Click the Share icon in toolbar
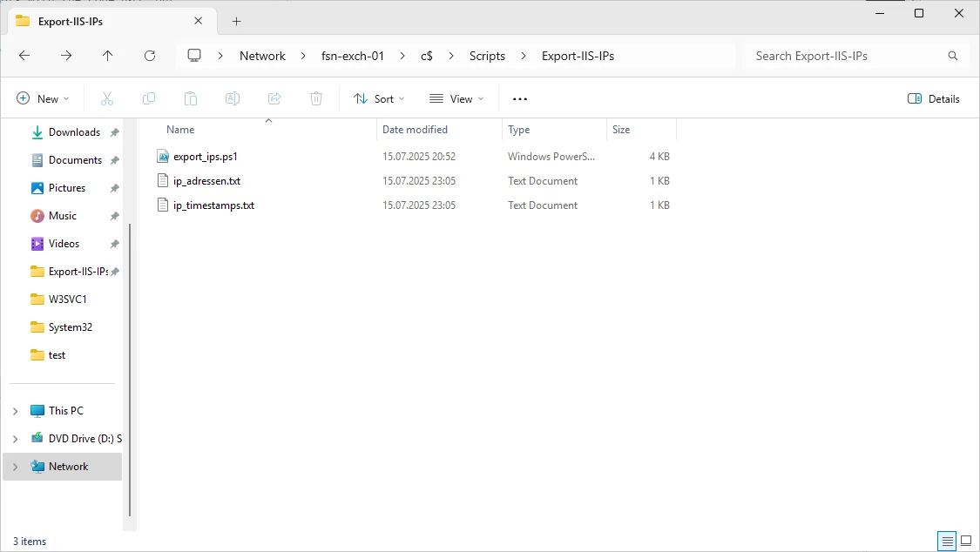This screenshot has height=552, width=980. pyautogui.click(x=274, y=98)
